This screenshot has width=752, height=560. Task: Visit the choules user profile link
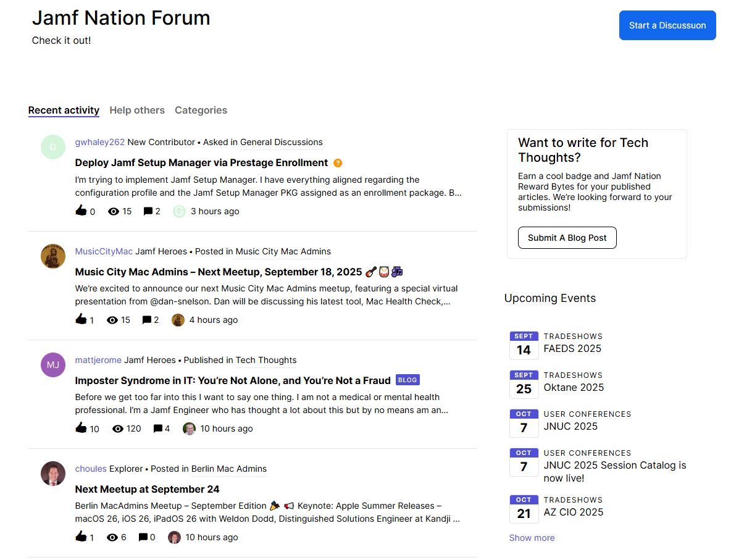tap(91, 469)
